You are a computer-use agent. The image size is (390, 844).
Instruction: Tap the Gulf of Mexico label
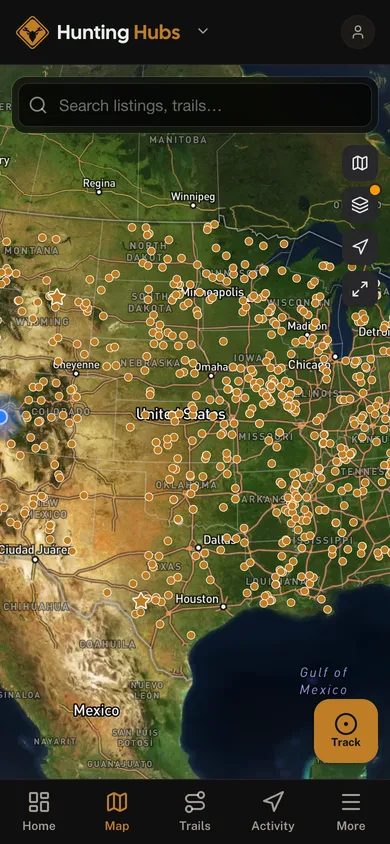(324, 681)
